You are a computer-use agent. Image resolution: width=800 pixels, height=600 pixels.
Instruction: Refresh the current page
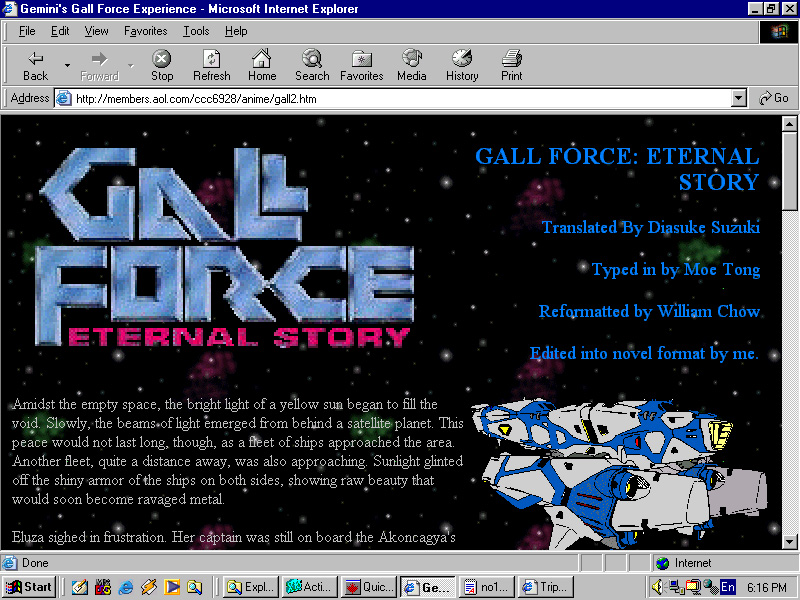coord(212,66)
